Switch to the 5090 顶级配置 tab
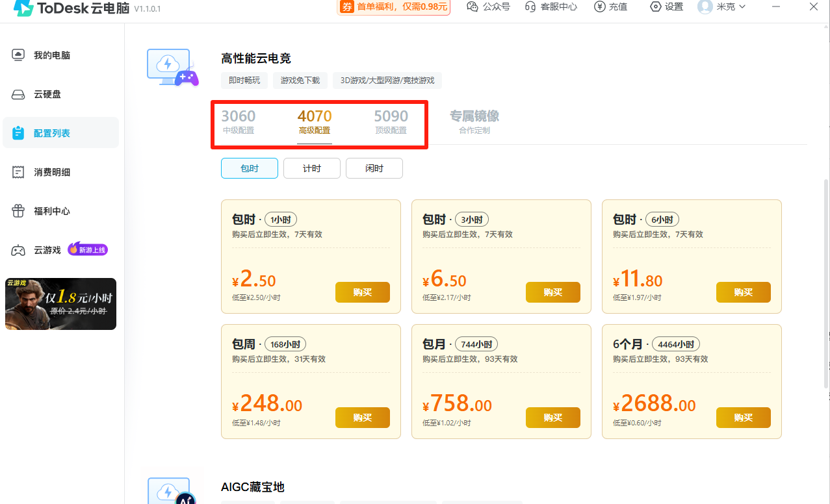Screen dimensions: 830x504 [x=391, y=121]
